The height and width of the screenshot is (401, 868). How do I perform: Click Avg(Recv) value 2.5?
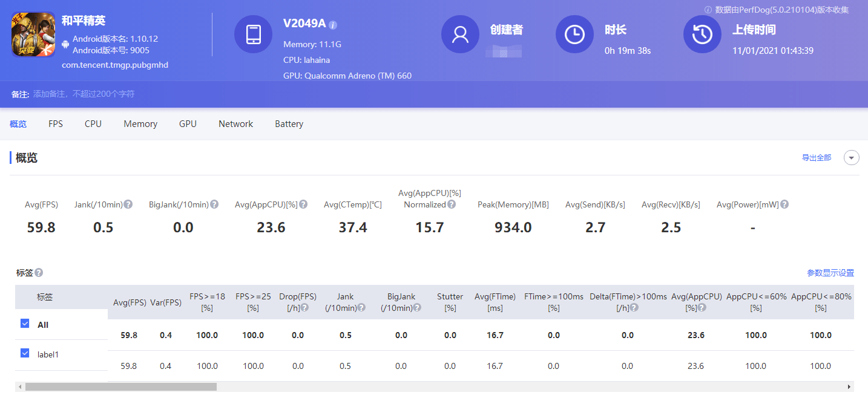[671, 227]
